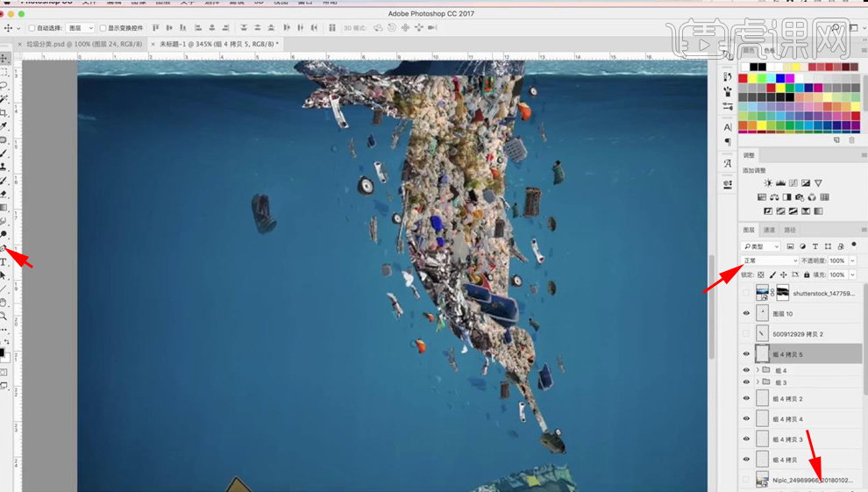Select the Gradient tool
The image size is (868, 492).
(x=4, y=208)
